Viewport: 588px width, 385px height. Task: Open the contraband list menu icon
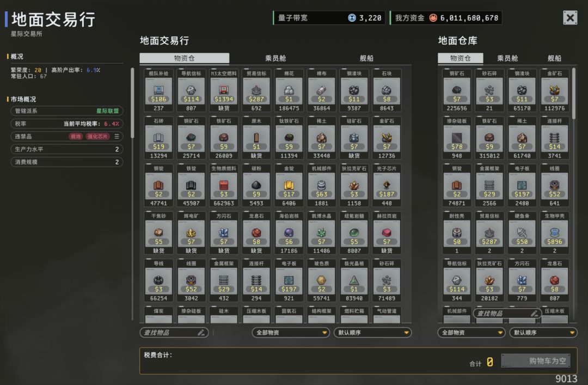[117, 136]
